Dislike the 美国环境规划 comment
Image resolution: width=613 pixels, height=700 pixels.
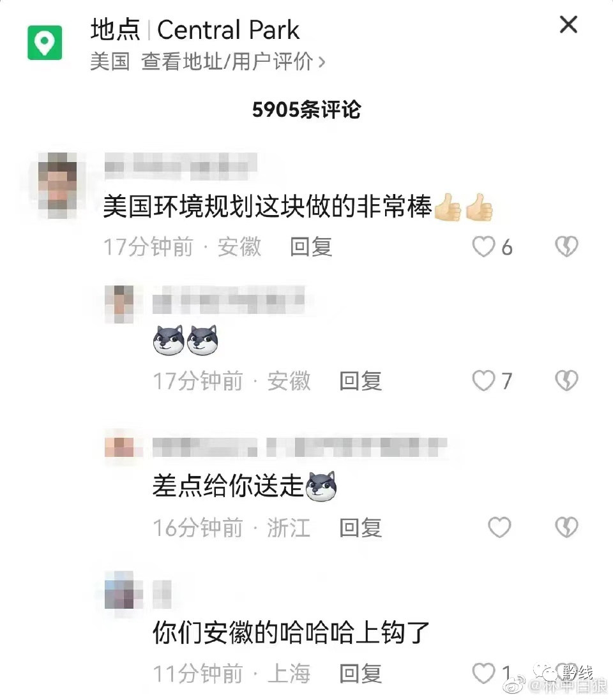click(566, 246)
